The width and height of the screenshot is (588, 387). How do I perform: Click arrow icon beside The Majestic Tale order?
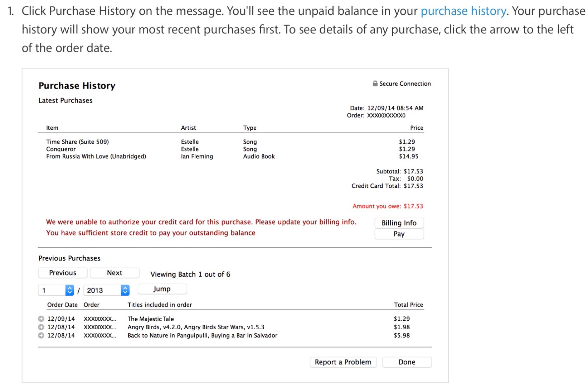(x=41, y=319)
